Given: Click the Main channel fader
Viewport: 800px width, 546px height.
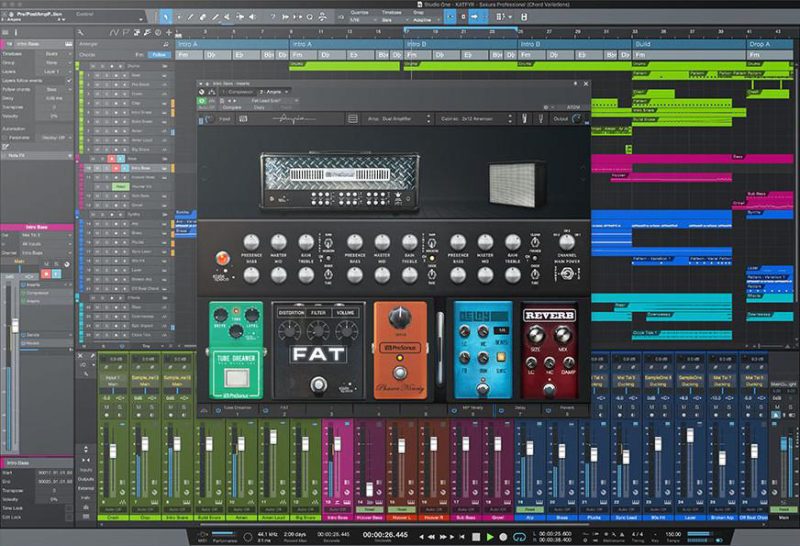Looking at the screenshot, I should tap(786, 442).
